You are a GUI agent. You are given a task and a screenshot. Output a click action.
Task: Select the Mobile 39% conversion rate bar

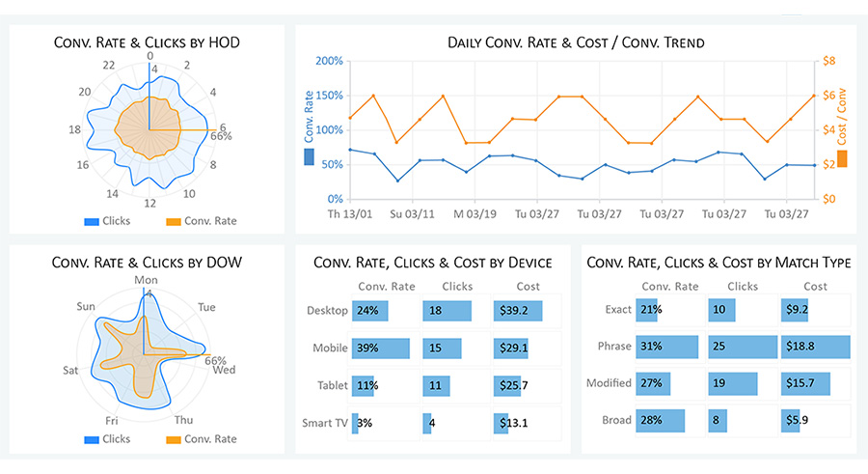click(x=381, y=349)
